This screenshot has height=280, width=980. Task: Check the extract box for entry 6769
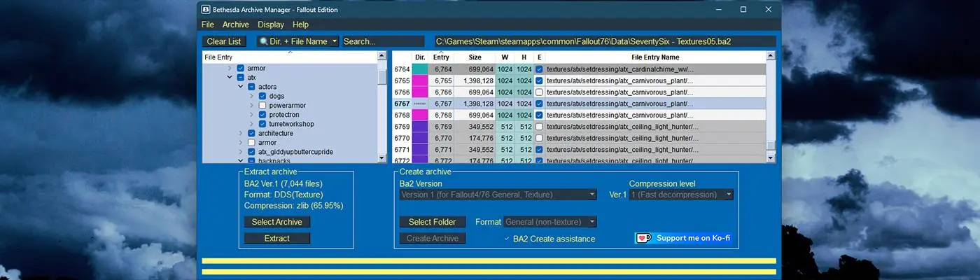[539, 127]
